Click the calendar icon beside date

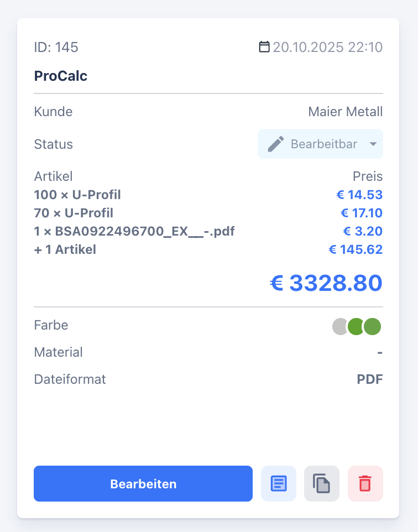click(x=264, y=47)
